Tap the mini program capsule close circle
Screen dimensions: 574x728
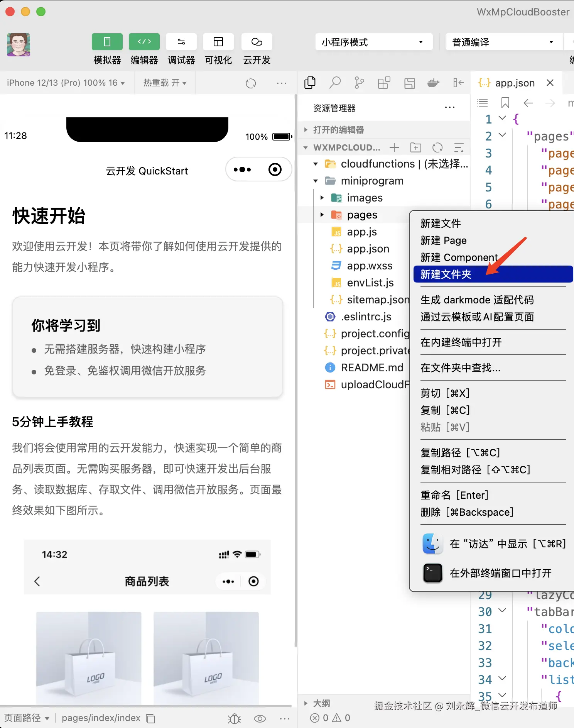(x=275, y=169)
